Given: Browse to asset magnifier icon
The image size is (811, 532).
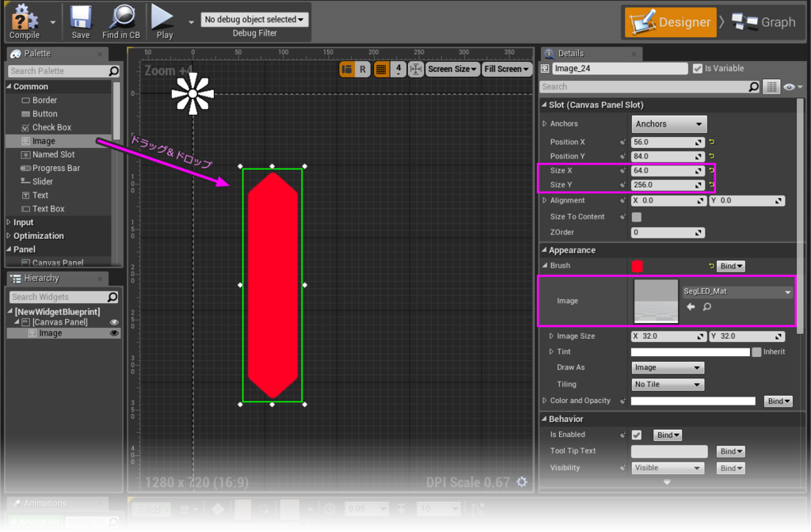Looking at the screenshot, I should tap(707, 307).
